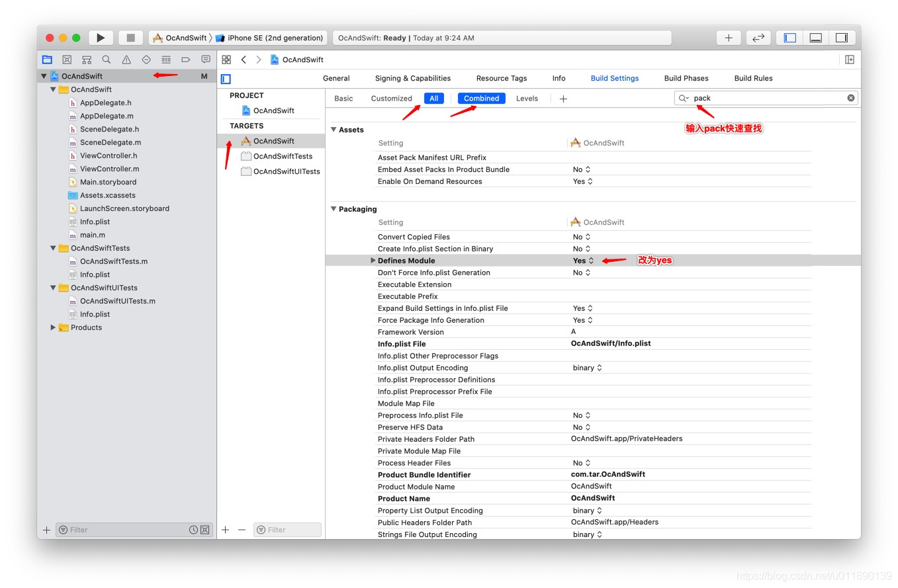
Task: Clear the pack search field
Action: [x=851, y=98]
